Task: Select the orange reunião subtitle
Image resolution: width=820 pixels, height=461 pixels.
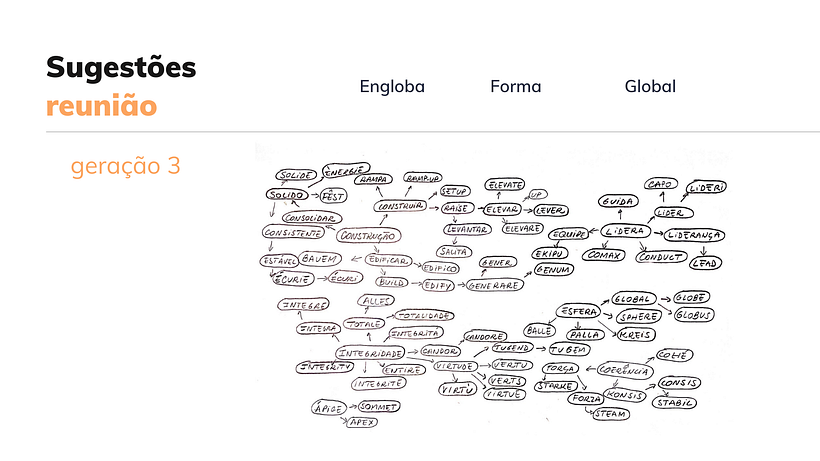Action: [x=101, y=106]
